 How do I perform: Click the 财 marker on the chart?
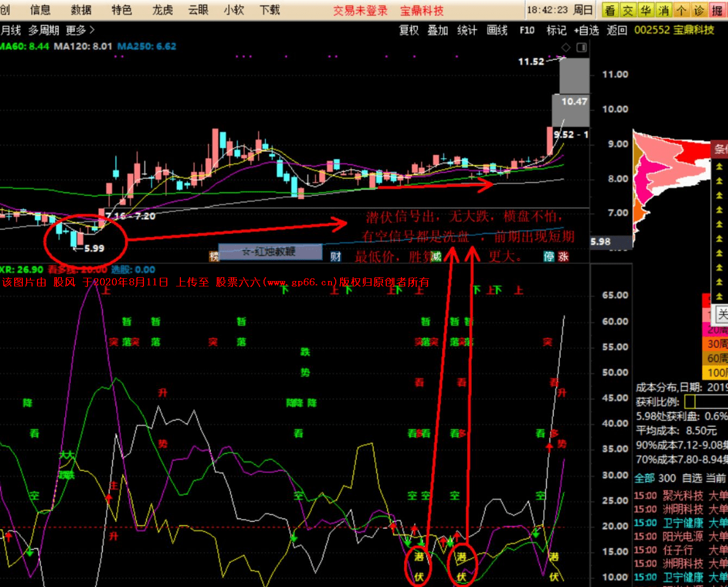(x=336, y=256)
